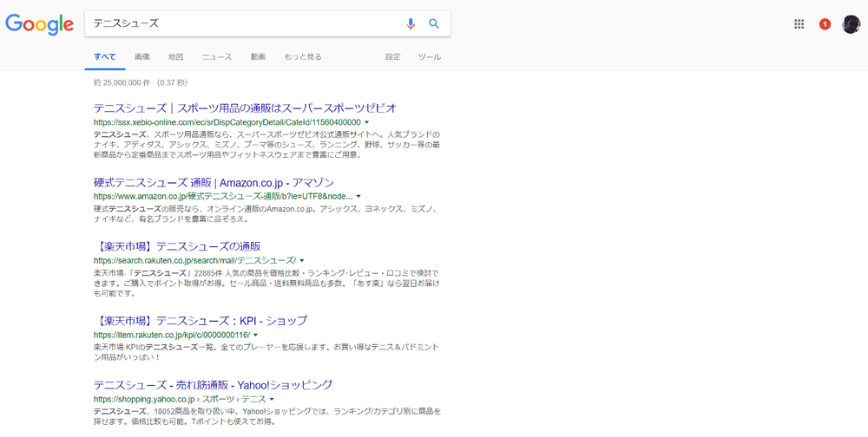
Task: Expand the search.rakuten.co.jp URL arrow
Action: (x=304, y=260)
